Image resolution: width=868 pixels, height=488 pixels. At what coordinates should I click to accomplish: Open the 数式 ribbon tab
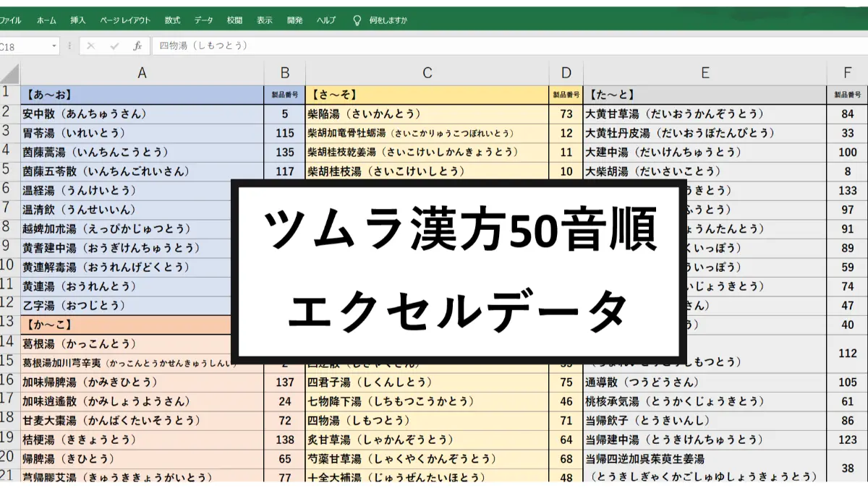click(x=172, y=21)
